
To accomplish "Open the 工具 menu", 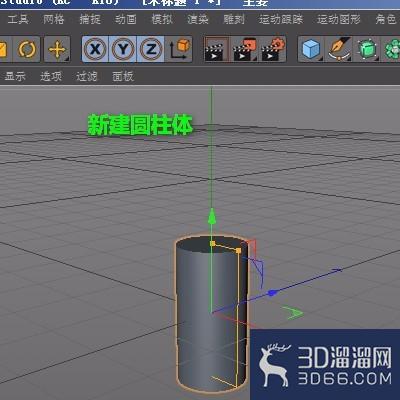I will [x=18, y=19].
